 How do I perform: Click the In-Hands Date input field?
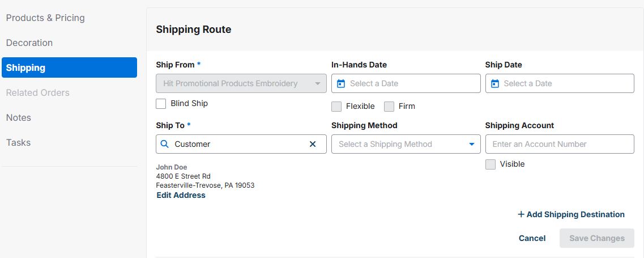point(411,83)
